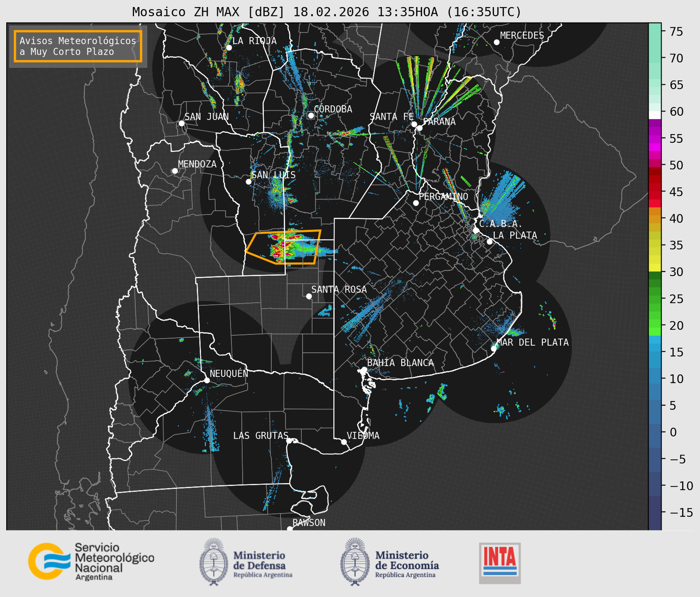700x597 pixels.
Task: Click the San Luis city label
Action: pos(273,175)
